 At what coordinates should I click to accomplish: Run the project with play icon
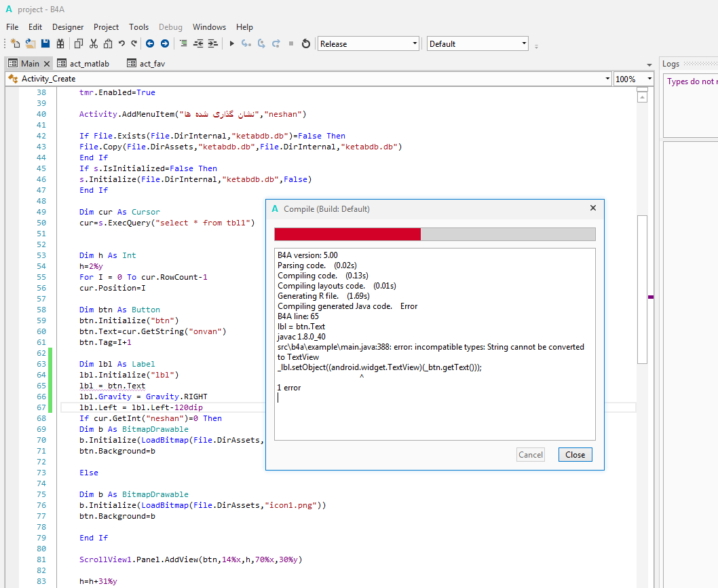tap(231, 43)
